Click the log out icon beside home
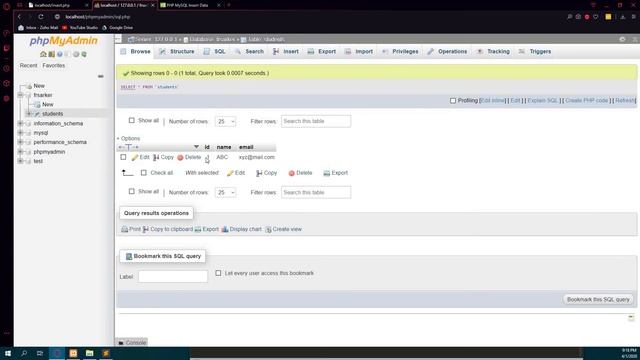The image size is (640, 360). (51, 54)
